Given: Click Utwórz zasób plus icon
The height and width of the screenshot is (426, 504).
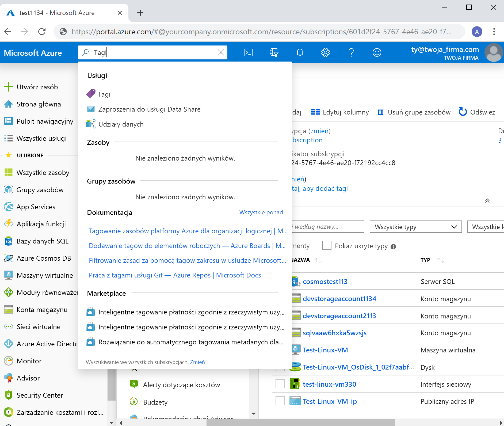Looking at the screenshot, I should point(9,87).
